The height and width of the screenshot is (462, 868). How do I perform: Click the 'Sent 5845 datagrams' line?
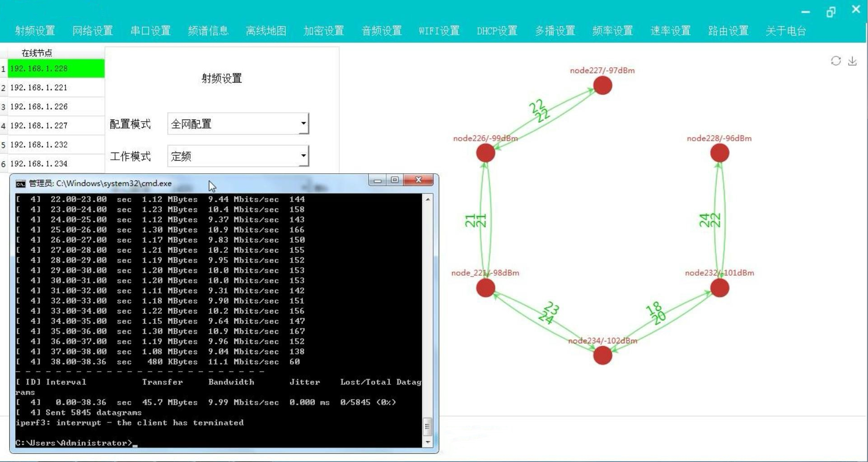[x=79, y=412]
